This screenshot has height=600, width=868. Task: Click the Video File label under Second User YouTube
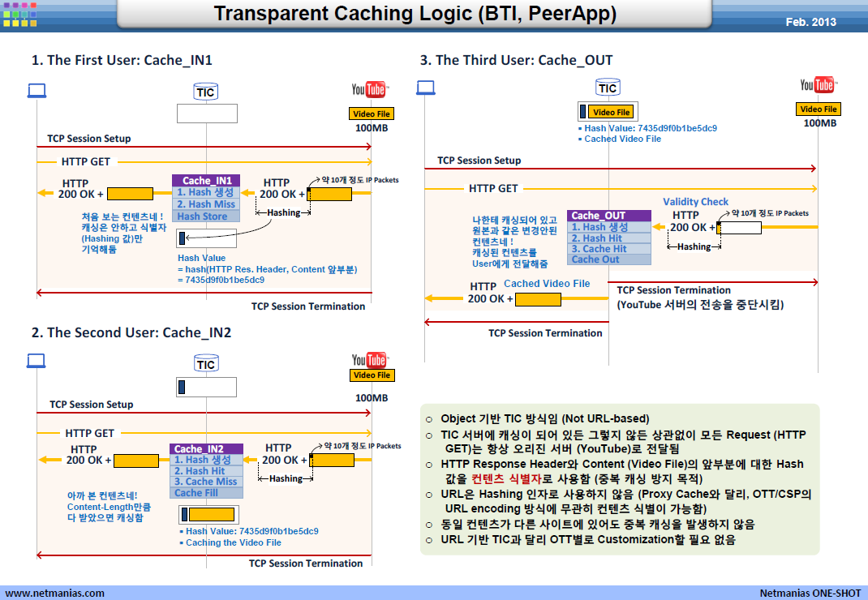point(372,375)
